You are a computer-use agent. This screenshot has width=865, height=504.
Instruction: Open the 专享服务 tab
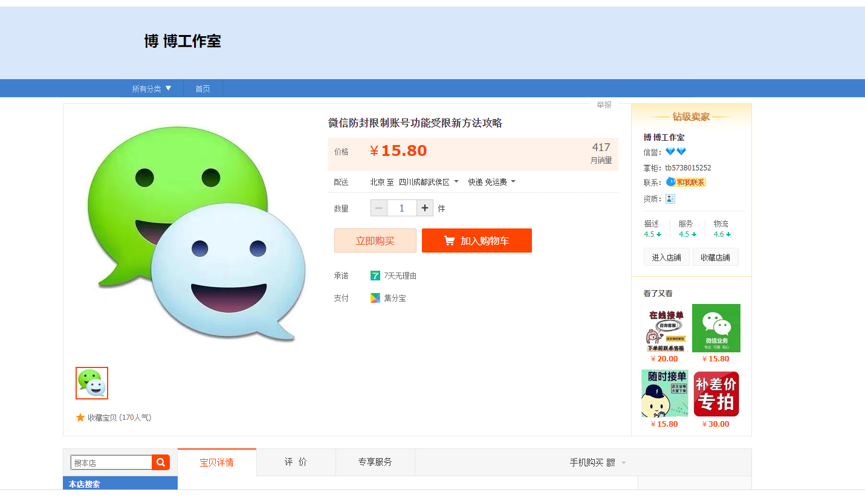point(375,462)
